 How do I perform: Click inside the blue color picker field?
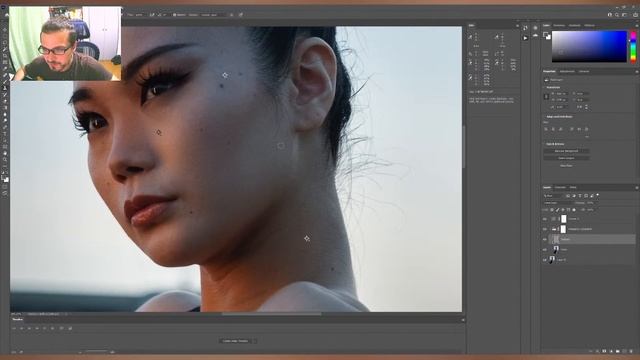[x=589, y=46]
